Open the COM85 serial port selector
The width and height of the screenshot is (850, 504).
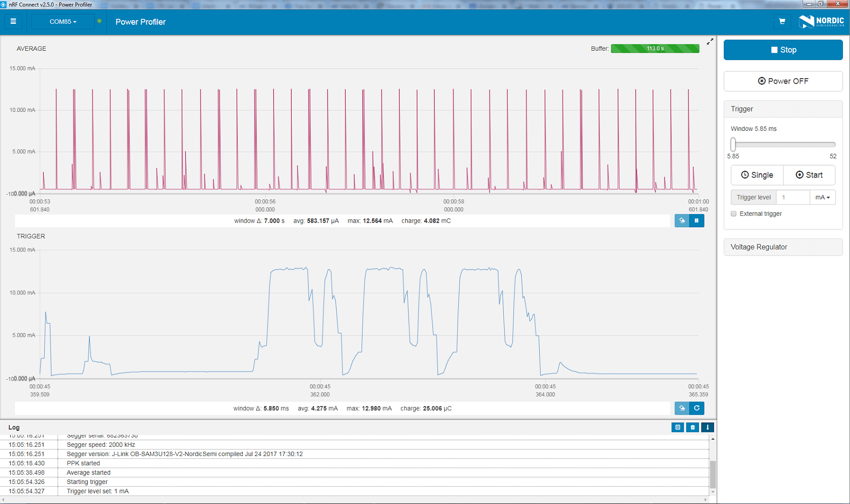(63, 21)
